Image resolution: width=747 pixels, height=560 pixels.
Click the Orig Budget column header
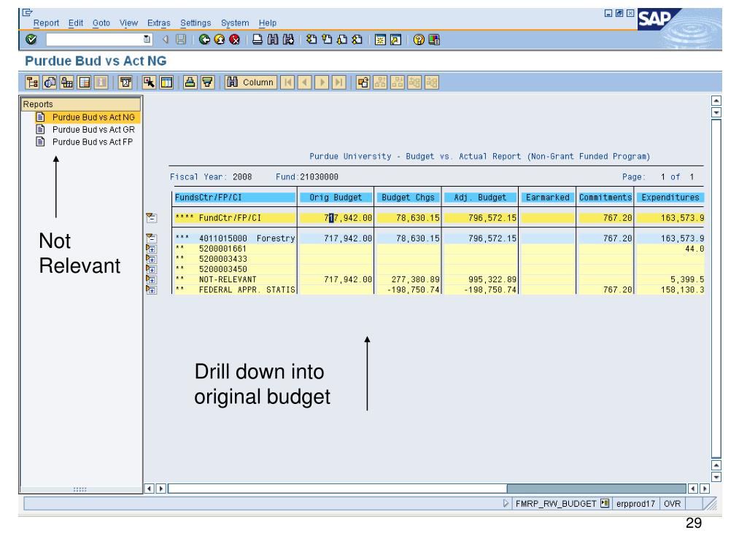(336, 197)
